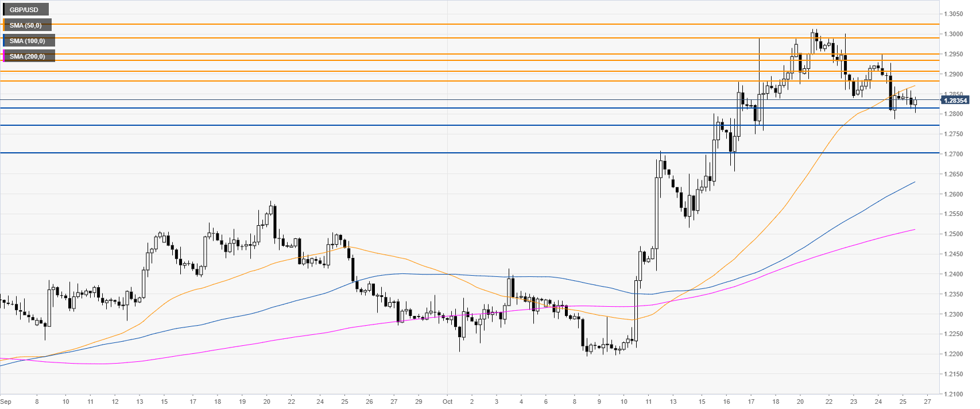This screenshot has width=980, height=409.
Task: Select the 1.2500 price axis label
Action: tap(954, 234)
